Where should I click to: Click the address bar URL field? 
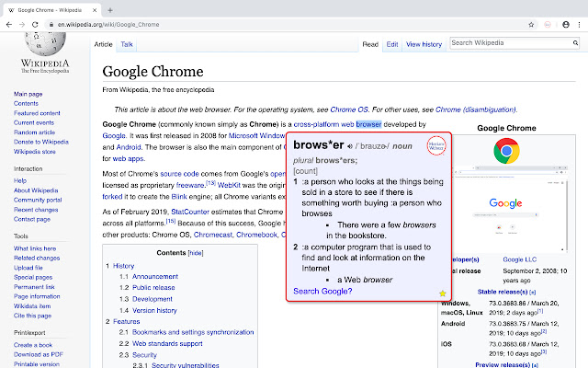coord(285,25)
